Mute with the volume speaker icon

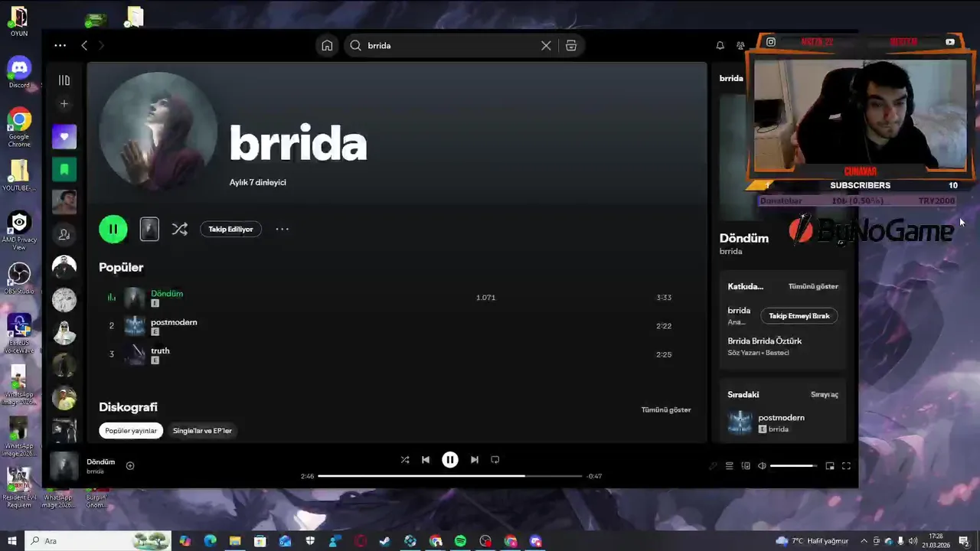762,466
